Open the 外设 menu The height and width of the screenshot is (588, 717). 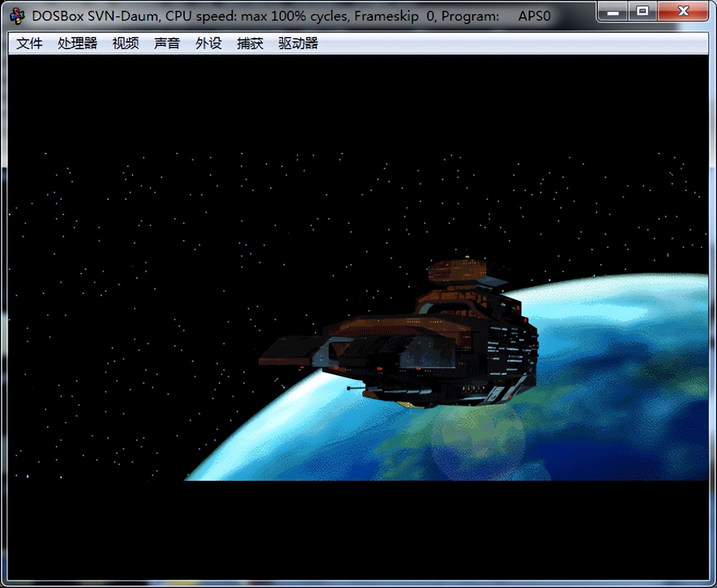pos(208,43)
